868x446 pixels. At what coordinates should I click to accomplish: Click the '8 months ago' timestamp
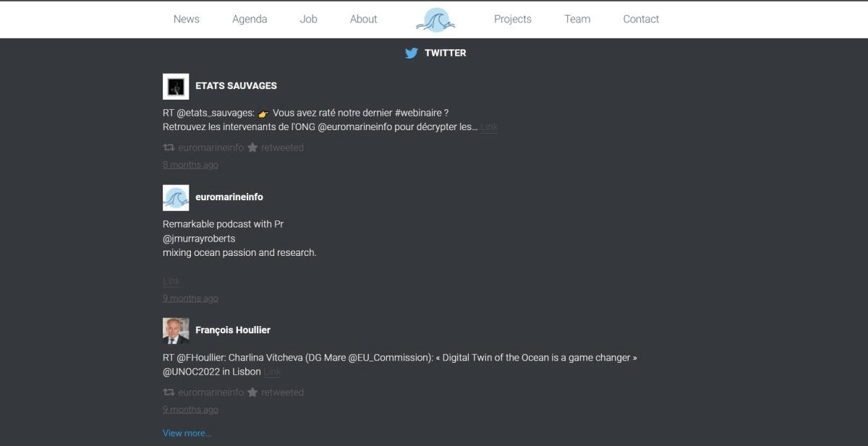(190, 165)
